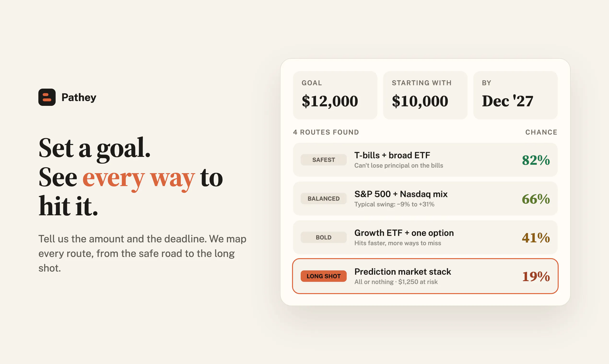
Task: Click the 41% chance value
Action: pos(536,237)
